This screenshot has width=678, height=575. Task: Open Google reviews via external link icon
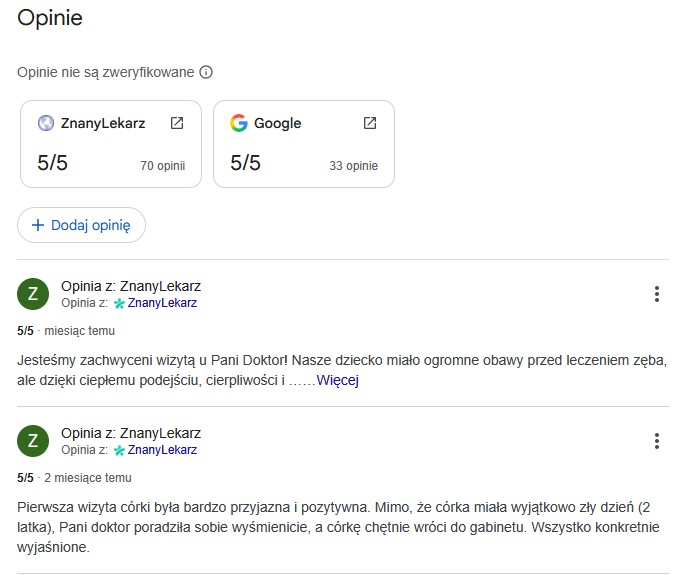tap(370, 123)
